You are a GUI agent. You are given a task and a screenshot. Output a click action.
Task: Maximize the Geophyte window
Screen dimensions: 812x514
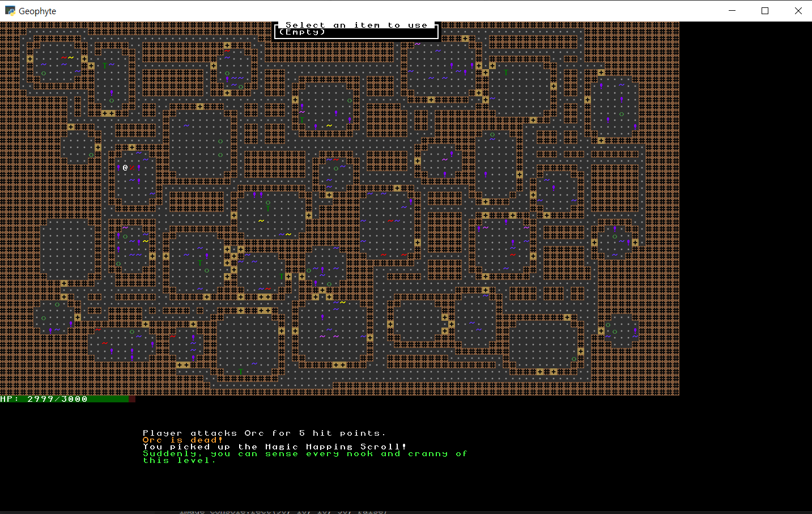[x=765, y=11]
